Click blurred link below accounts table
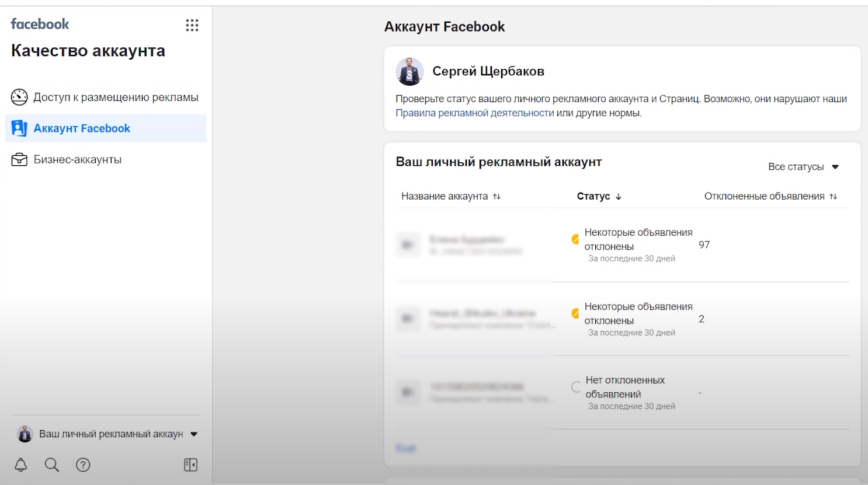This screenshot has height=485, width=868. point(405,448)
